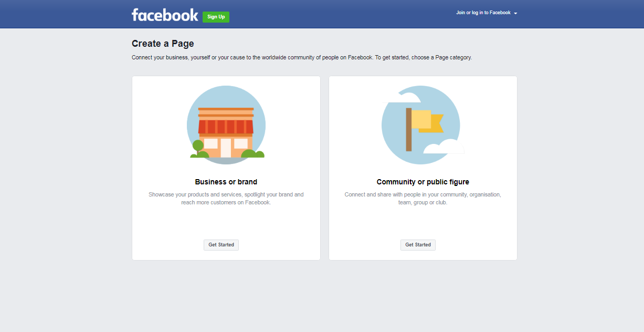Screen dimensions: 644x332
Task: Click the storefront's red striped awning
Action: click(226, 127)
